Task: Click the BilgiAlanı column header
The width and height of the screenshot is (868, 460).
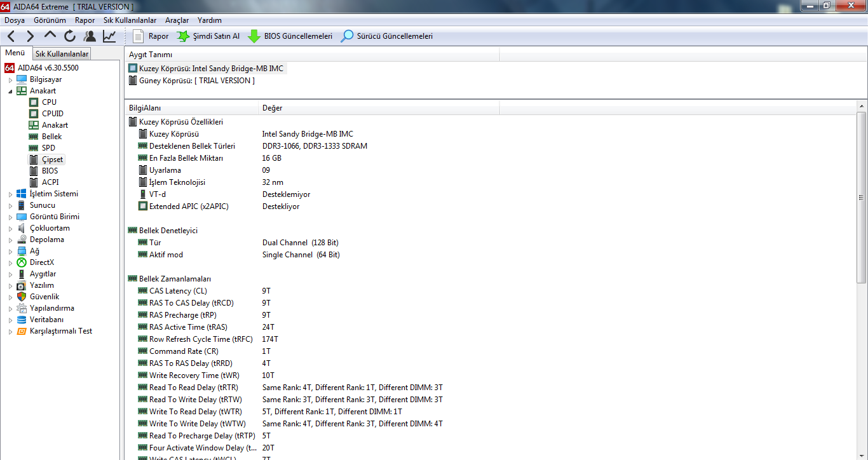Action: 191,108
